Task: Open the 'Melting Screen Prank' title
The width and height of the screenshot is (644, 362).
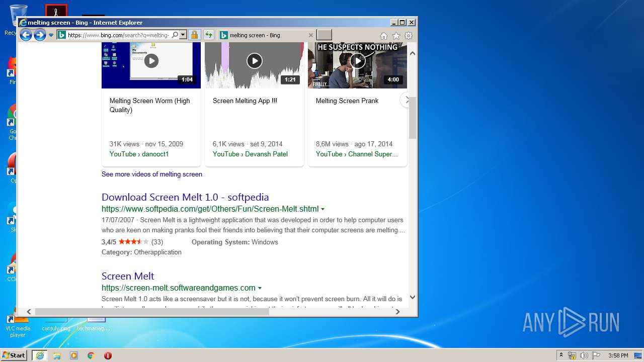Action: pos(347,101)
